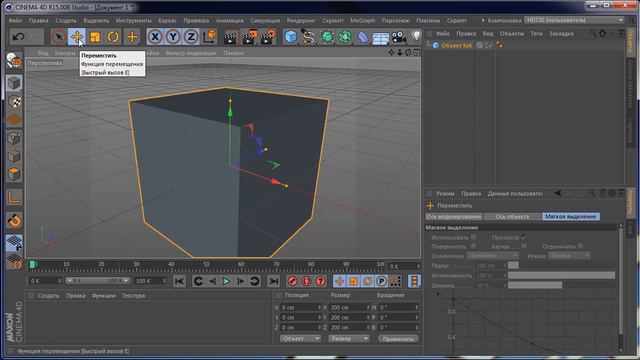Open the Создать menu in main menu bar
The image size is (640, 360).
point(66,20)
